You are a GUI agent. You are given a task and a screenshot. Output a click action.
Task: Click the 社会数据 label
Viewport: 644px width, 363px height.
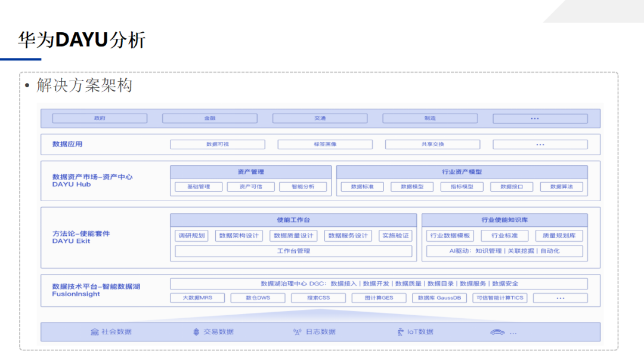tap(117, 332)
